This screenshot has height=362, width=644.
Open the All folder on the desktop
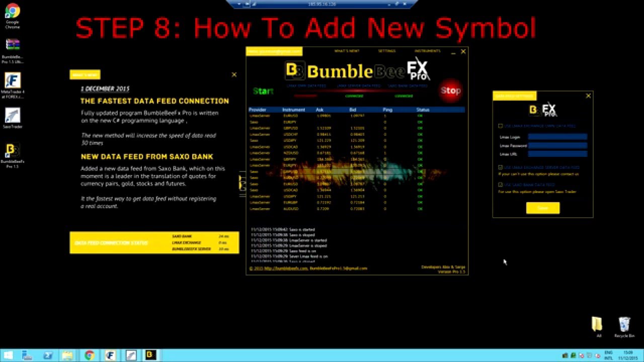pos(597,327)
